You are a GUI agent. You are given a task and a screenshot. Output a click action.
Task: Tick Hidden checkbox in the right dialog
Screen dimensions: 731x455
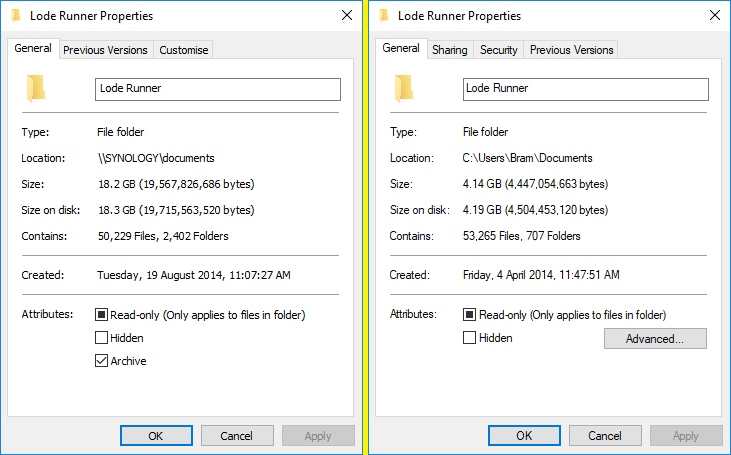point(469,338)
